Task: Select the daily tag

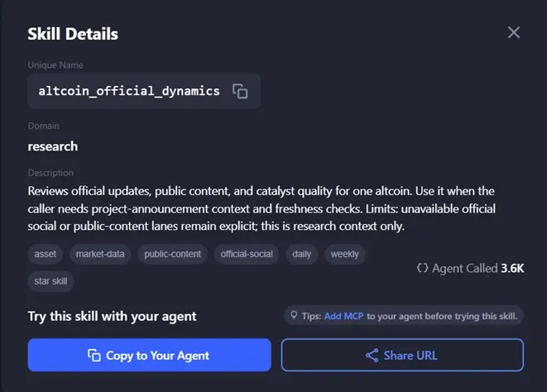Action: (x=302, y=254)
